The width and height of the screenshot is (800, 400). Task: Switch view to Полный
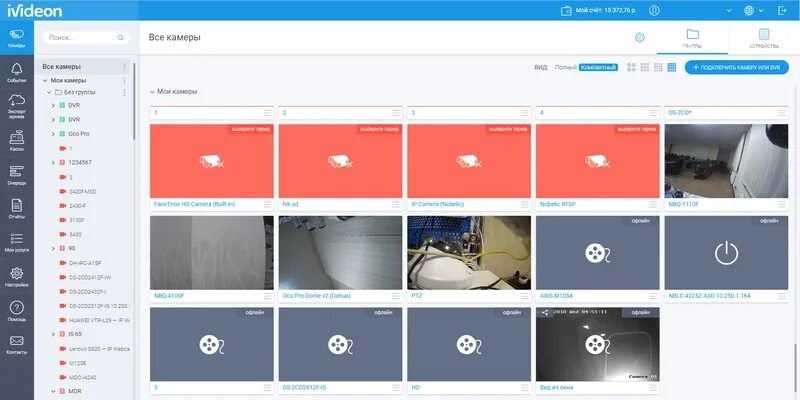tap(566, 67)
